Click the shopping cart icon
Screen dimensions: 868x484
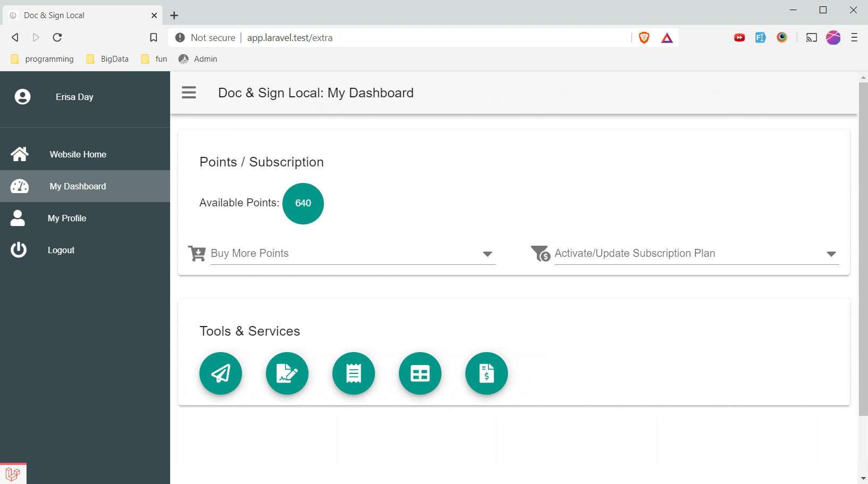[197, 253]
